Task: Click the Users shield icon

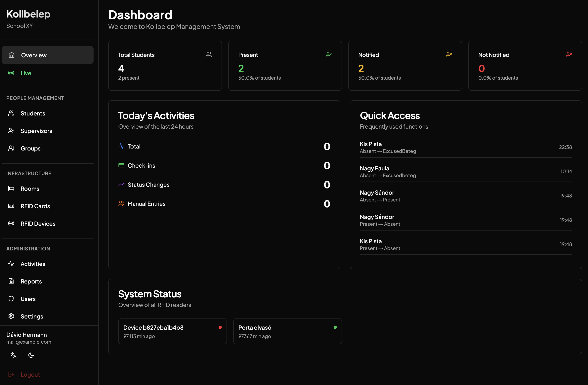Action: click(x=11, y=299)
